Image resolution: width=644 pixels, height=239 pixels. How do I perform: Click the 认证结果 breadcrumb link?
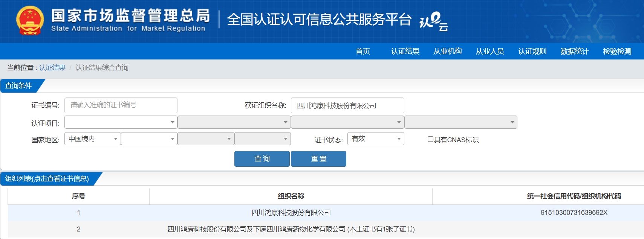52,67
